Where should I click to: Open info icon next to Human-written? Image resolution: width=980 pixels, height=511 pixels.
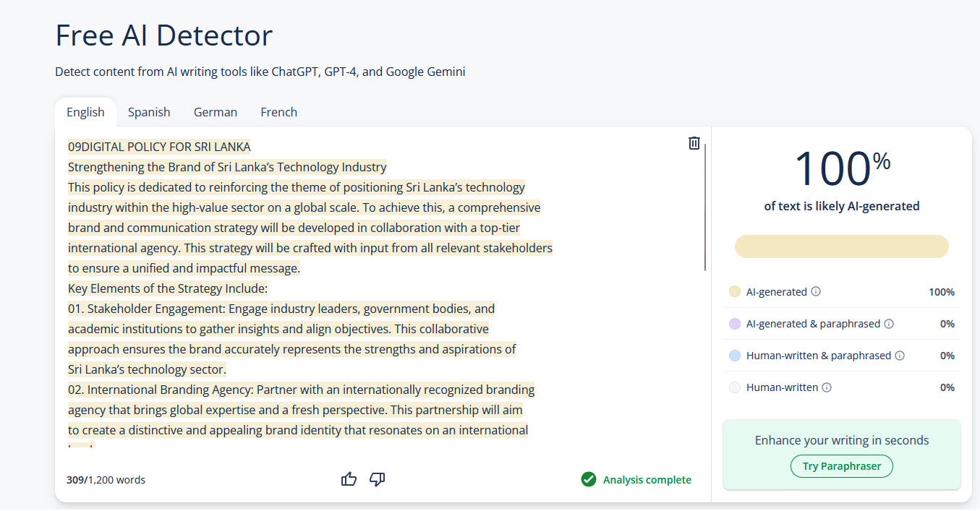tap(827, 387)
